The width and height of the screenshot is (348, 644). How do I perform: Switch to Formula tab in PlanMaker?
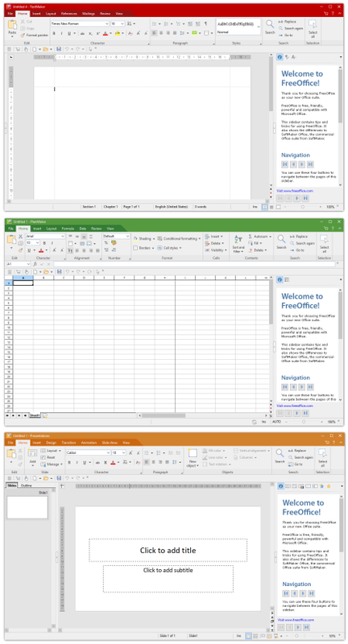click(x=68, y=229)
